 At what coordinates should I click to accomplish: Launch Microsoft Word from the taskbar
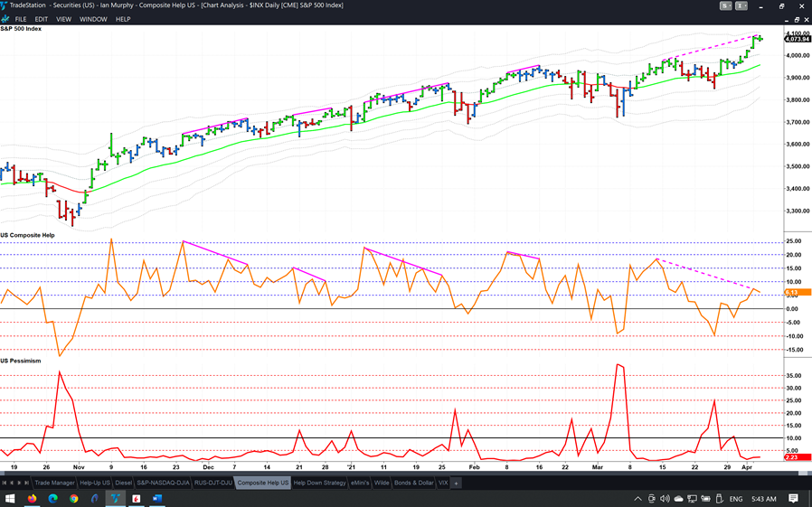coord(157,499)
